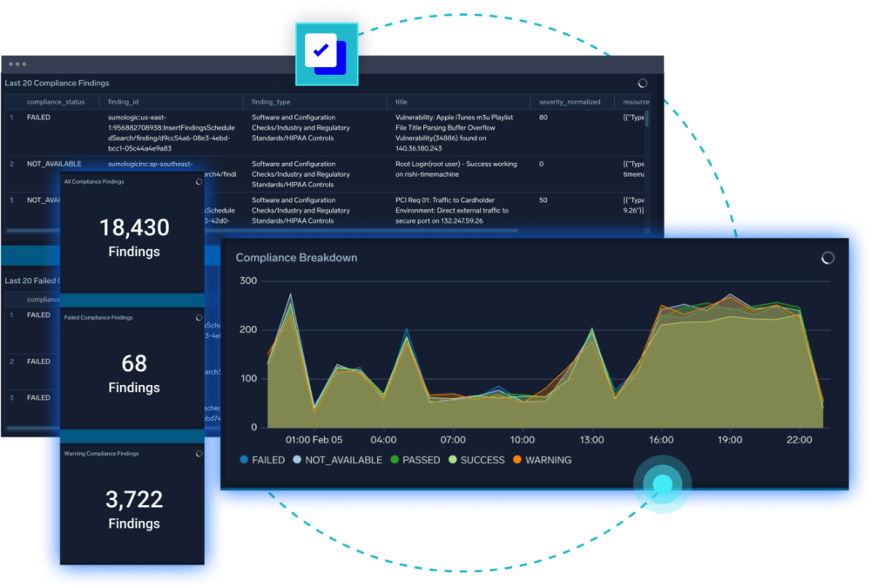Sort by the severity_normalized column header

coord(570,102)
